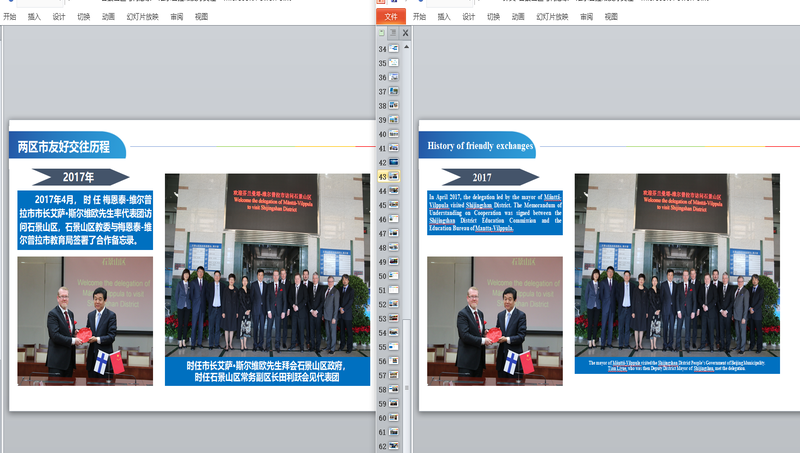This screenshot has height=453, width=800.
Task: Select slide 59 thumbnail
Action: (393, 404)
